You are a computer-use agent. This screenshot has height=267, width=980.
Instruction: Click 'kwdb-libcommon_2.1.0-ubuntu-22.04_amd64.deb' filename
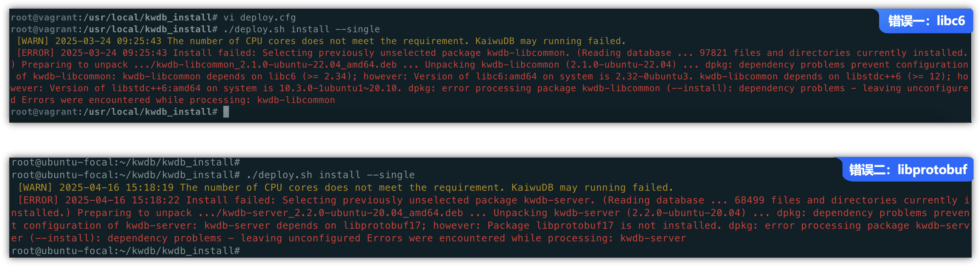click(276, 65)
